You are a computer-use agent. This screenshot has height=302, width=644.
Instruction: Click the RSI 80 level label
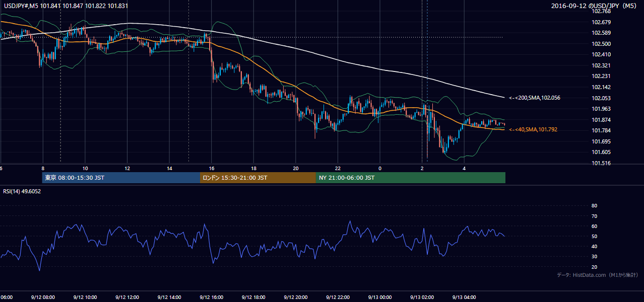594,206
